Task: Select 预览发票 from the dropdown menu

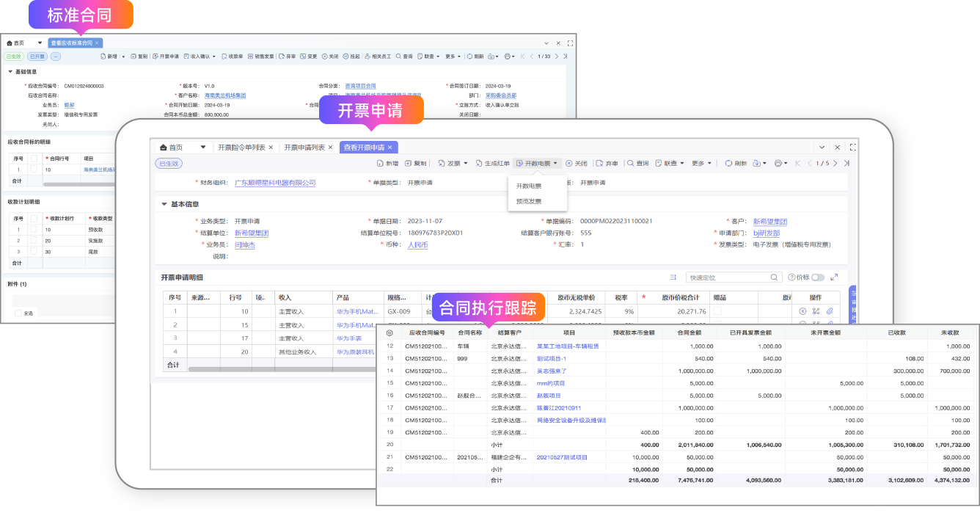Action: pyautogui.click(x=529, y=201)
